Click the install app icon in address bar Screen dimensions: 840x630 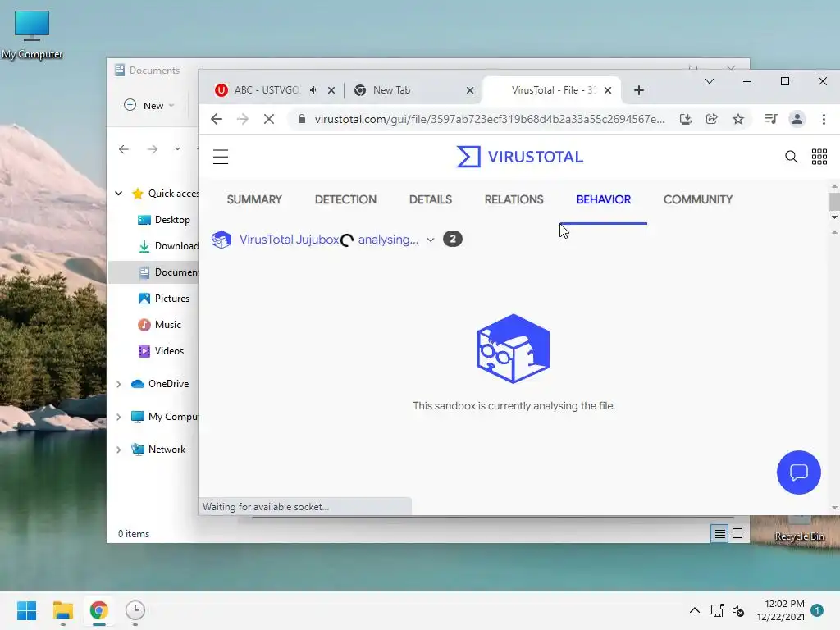[x=685, y=119]
